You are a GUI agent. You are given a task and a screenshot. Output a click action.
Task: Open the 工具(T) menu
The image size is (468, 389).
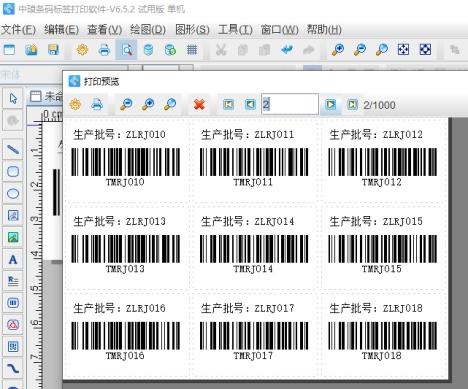click(235, 30)
